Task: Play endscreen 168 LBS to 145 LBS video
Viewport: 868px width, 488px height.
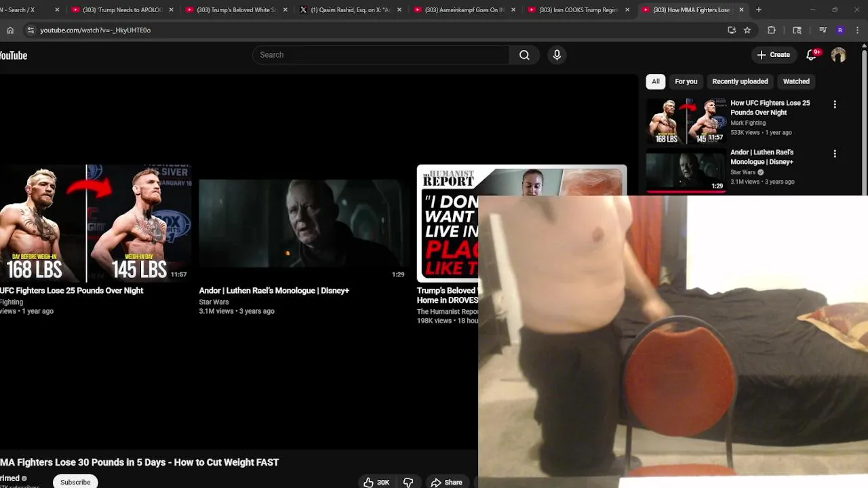Action: [96, 223]
